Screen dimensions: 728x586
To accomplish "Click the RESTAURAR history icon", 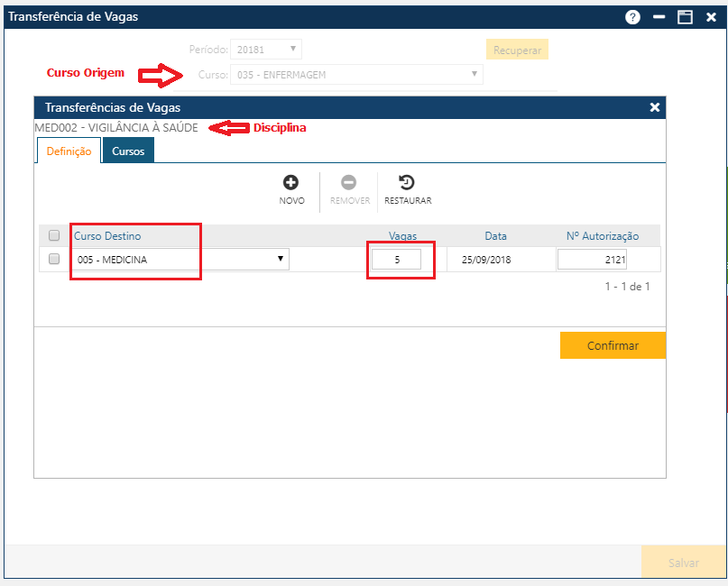I will 407,183.
